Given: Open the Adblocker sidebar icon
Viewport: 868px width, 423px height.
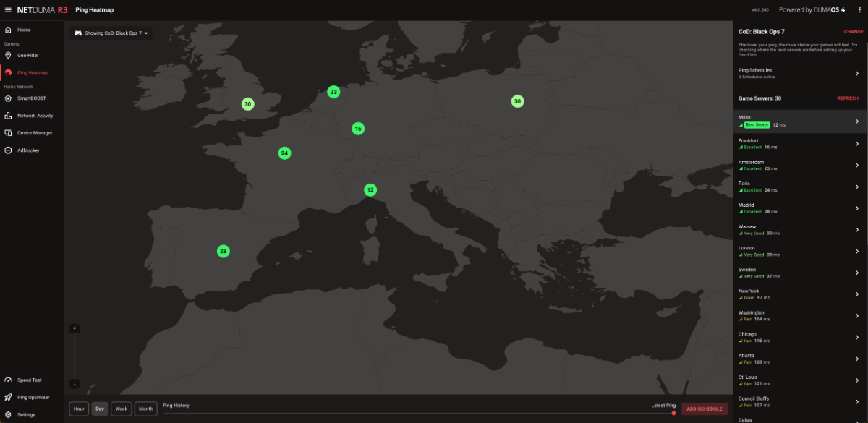Looking at the screenshot, I should coord(8,150).
